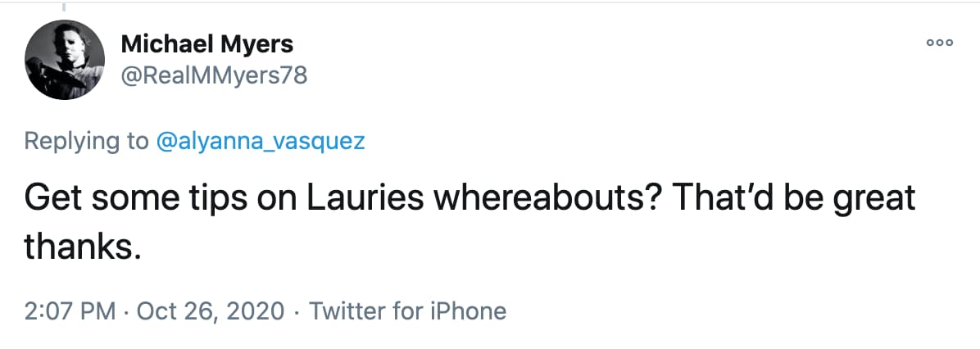Open the @alyanna_vasquez mention link
The height and width of the screenshot is (349, 980).
coord(261,141)
